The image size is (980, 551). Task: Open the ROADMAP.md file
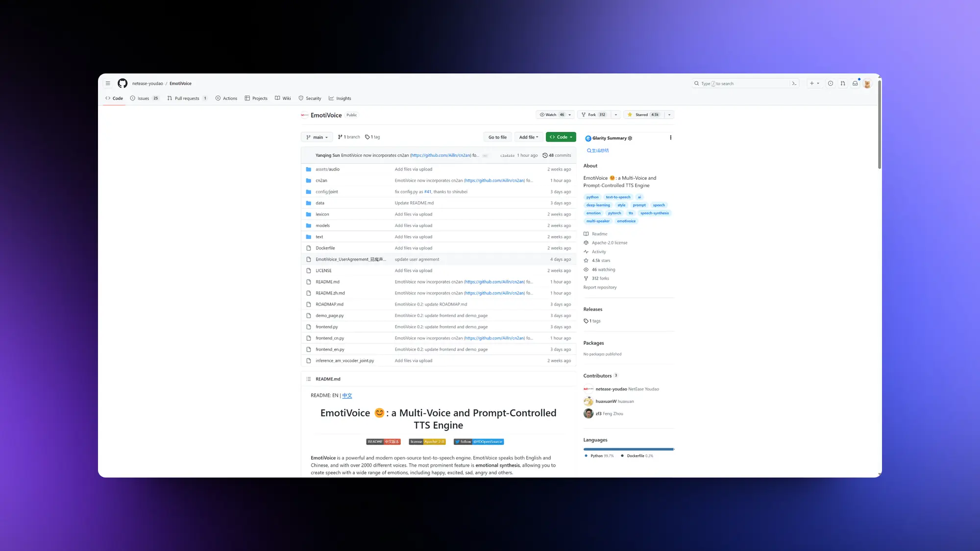pos(329,305)
